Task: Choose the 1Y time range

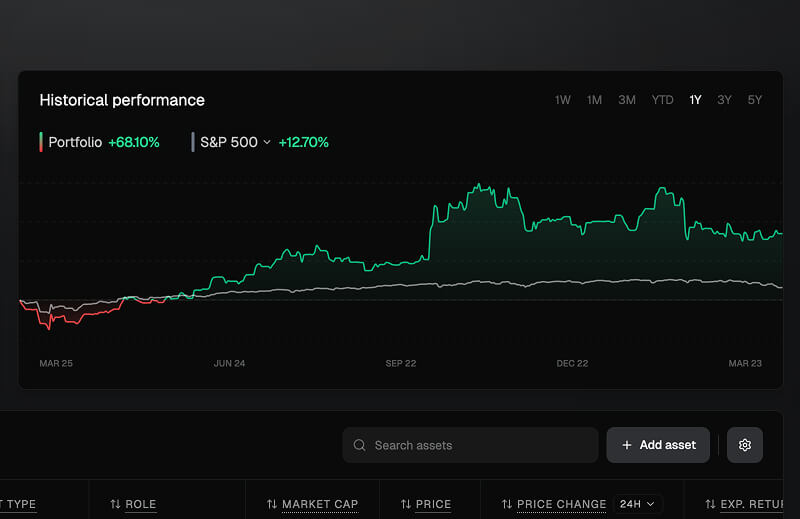Action: 695,100
